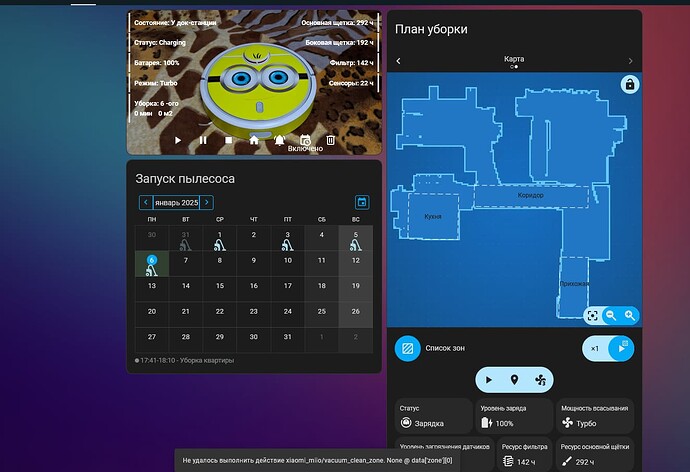Go to previous month in calendar
Viewport: 690px width, 472px height.
(146, 202)
